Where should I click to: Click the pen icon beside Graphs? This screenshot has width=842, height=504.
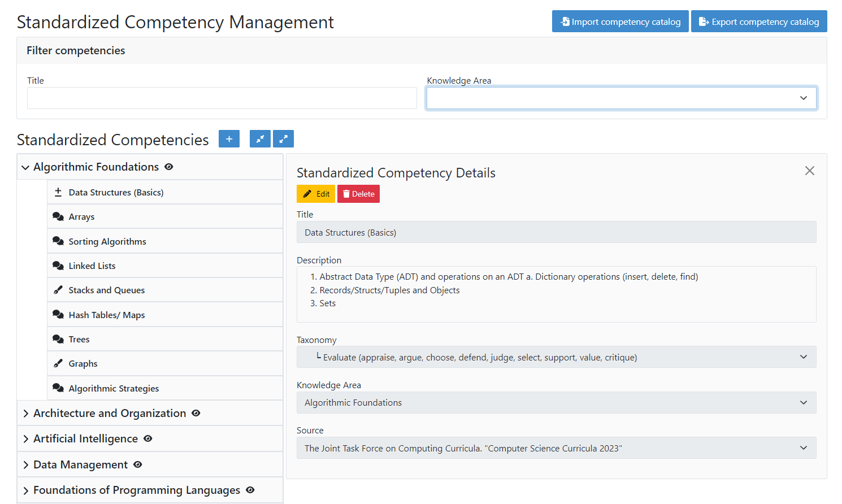(x=57, y=363)
